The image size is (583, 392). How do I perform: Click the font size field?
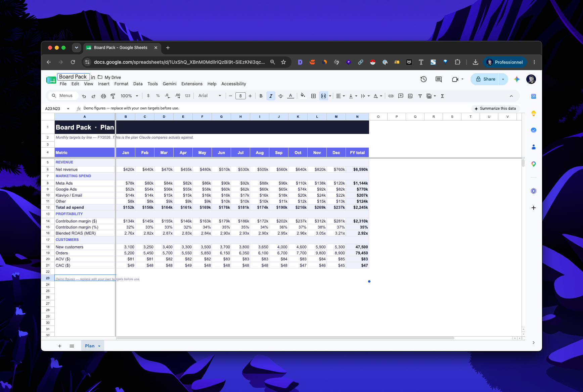click(x=240, y=96)
